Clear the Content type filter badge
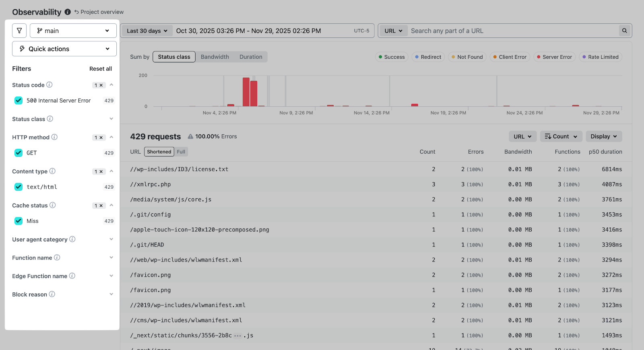This screenshot has width=644, height=350. [99, 172]
